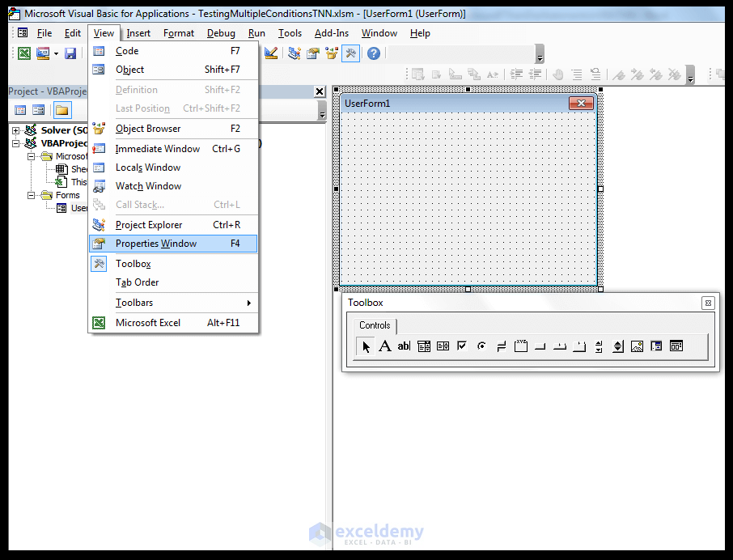Open the Insert menu
The width and height of the screenshot is (733, 560).
[138, 33]
